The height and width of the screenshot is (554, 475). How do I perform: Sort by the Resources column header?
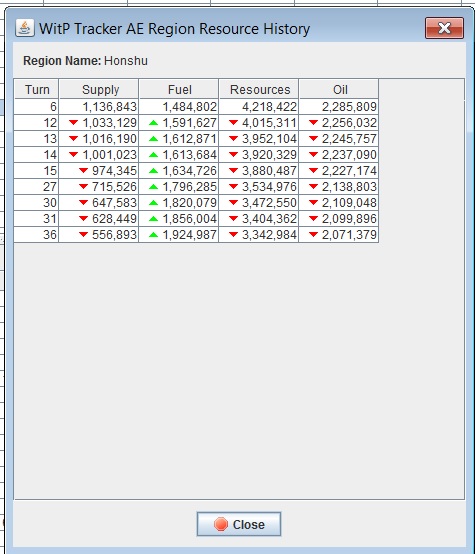pyautogui.click(x=259, y=89)
